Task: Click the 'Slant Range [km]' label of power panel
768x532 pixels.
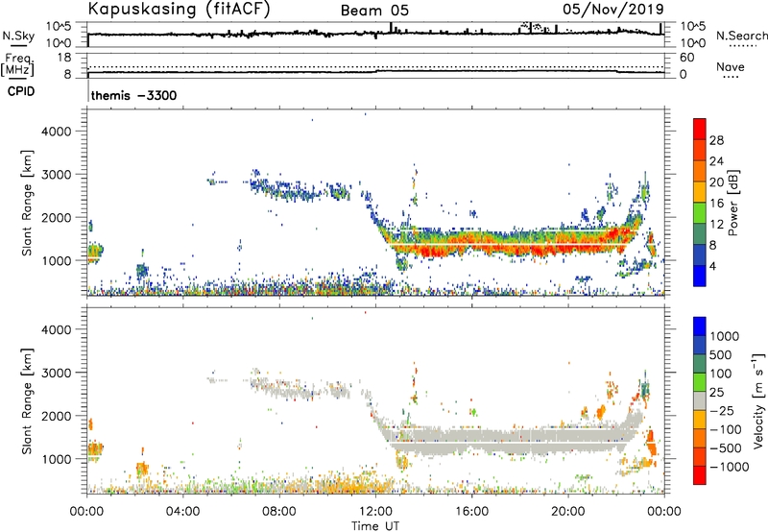Action: (27, 203)
